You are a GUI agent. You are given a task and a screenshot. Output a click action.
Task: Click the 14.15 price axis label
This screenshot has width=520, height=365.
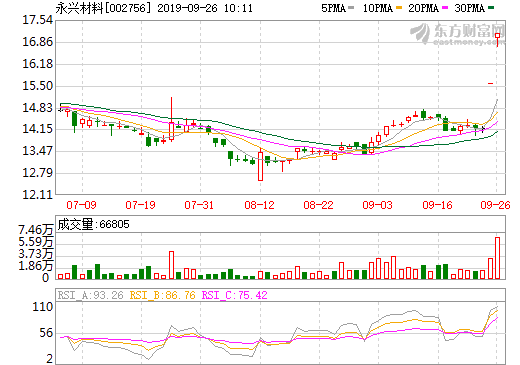click(38, 129)
